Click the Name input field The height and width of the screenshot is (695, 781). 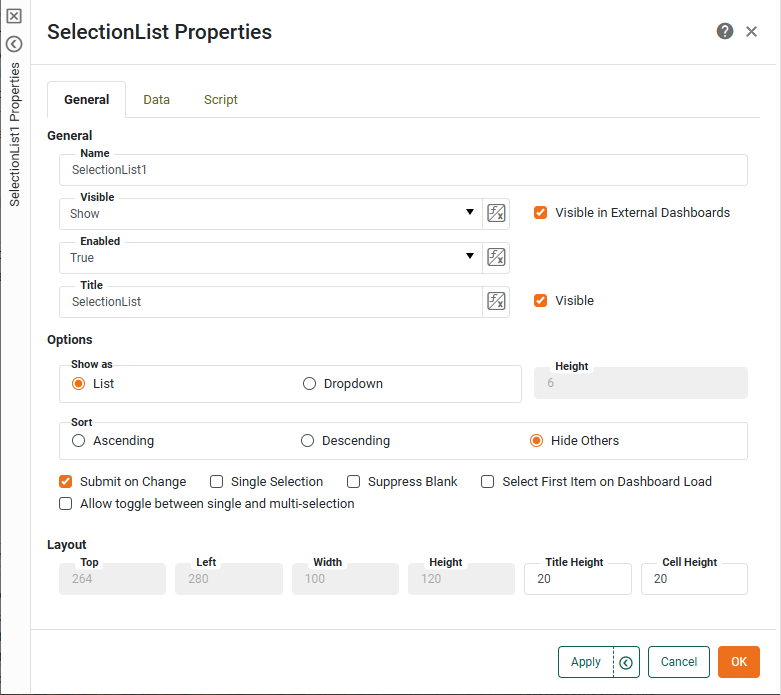403,170
